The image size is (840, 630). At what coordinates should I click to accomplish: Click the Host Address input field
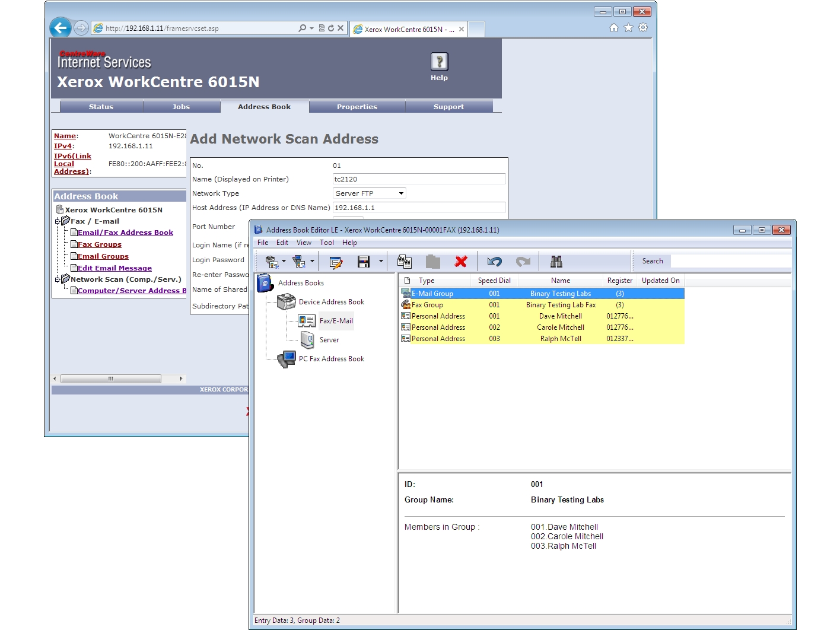pyautogui.click(x=419, y=208)
